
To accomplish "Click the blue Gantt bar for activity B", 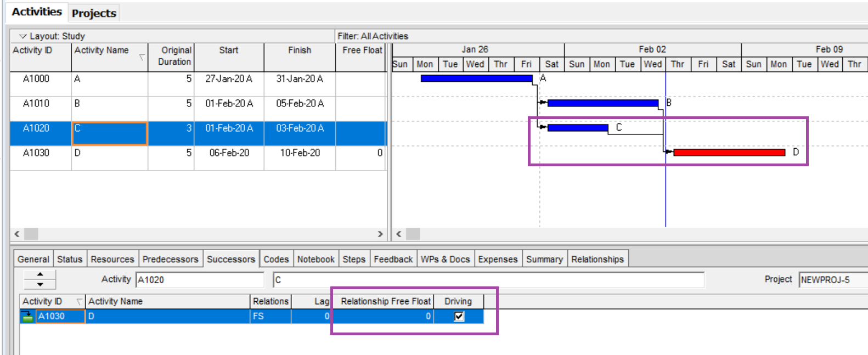I will [602, 103].
